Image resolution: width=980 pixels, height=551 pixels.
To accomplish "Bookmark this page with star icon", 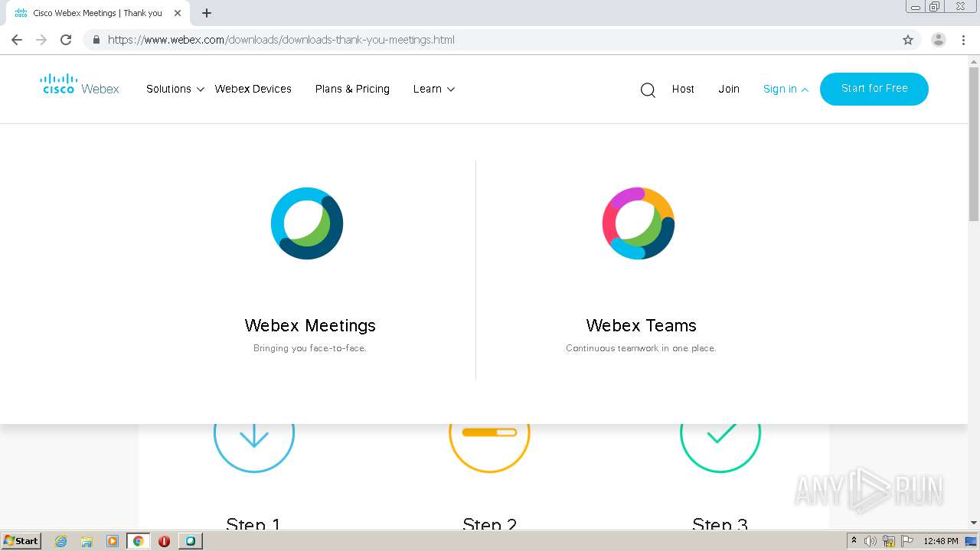I will [x=908, y=40].
